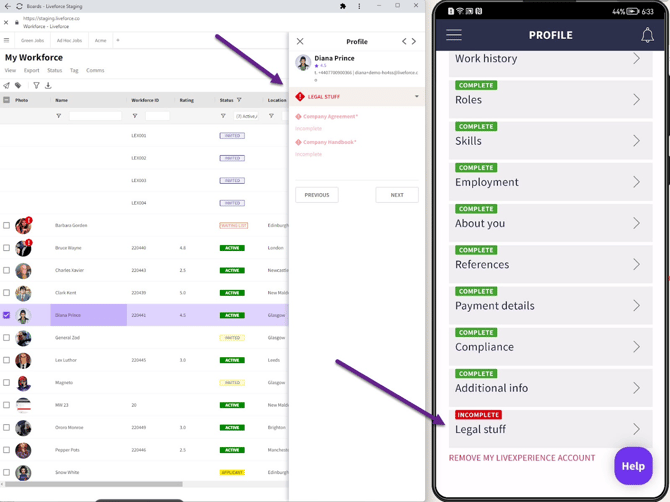The height and width of the screenshot is (502, 670).
Task: Open the mobile app hamburger menu
Action: [x=454, y=35]
